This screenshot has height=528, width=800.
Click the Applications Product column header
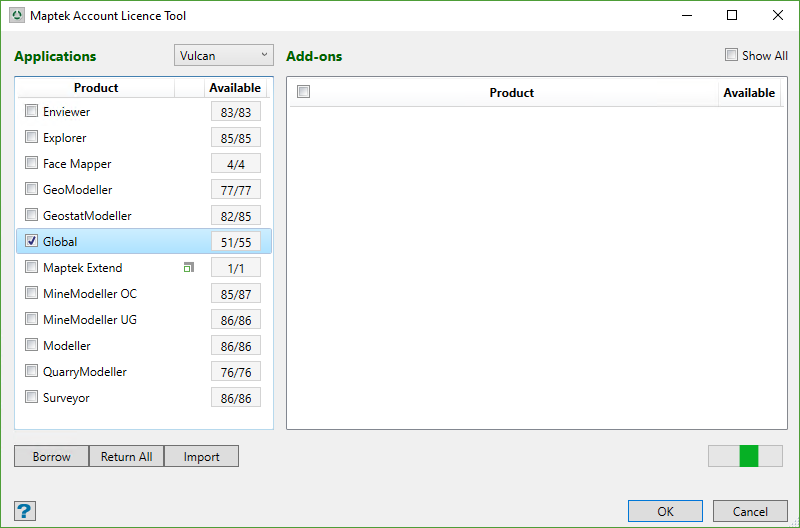coord(96,88)
